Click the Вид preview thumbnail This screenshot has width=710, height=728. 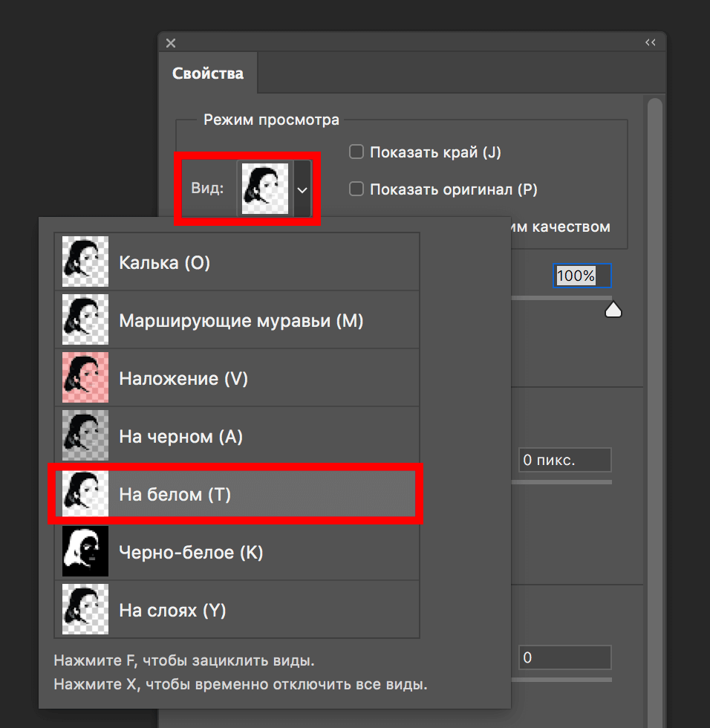(x=265, y=189)
